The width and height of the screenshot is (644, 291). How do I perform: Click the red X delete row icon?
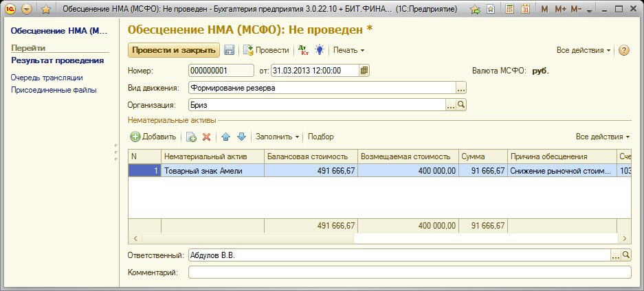tap(206, 137)
